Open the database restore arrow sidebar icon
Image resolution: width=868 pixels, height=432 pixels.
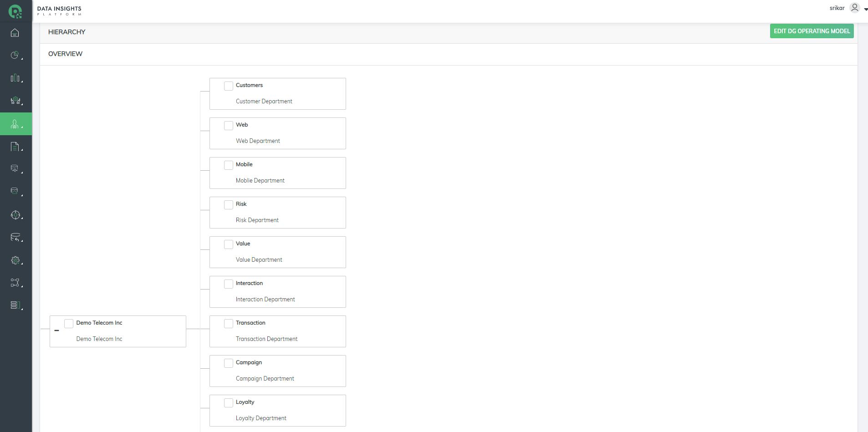tap(15, 237)
